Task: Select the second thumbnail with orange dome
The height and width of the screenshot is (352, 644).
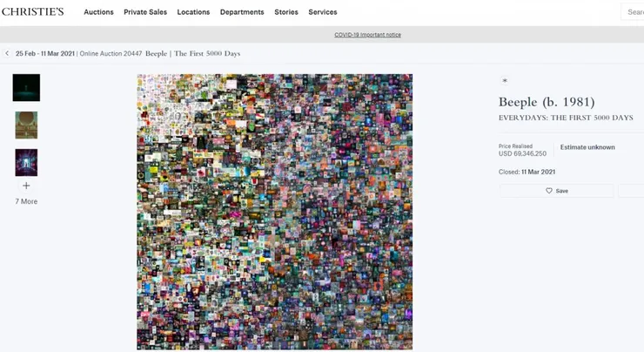Action: click(x=26, y=125)
